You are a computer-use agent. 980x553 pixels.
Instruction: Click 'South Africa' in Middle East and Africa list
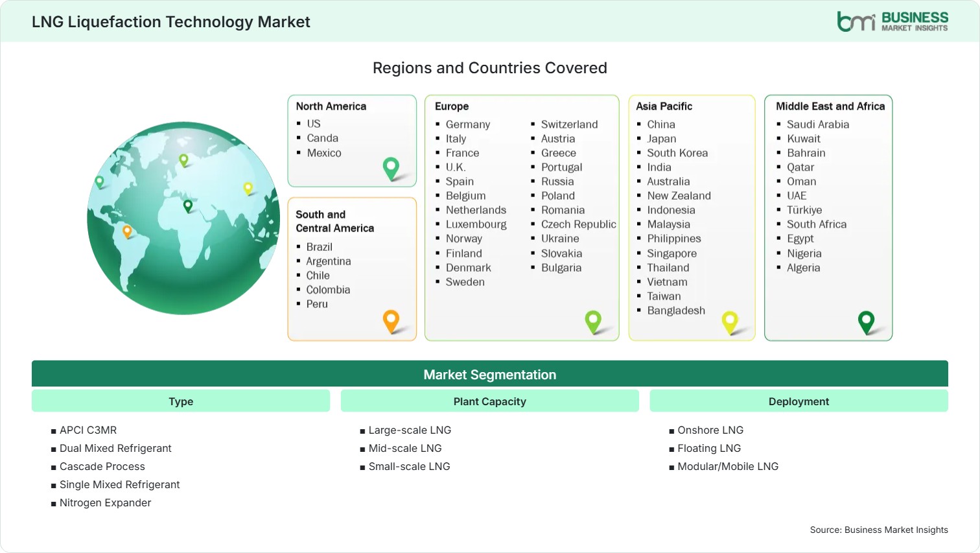pos(817,224)
